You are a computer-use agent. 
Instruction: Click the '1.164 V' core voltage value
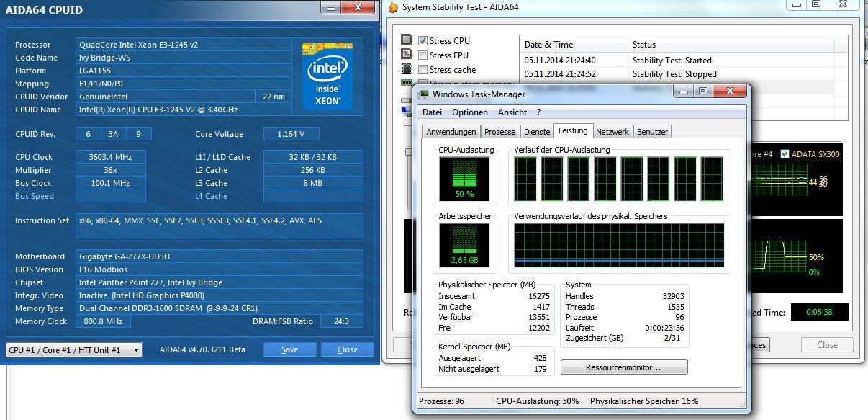pyautogui.click(x=291, y=134)
